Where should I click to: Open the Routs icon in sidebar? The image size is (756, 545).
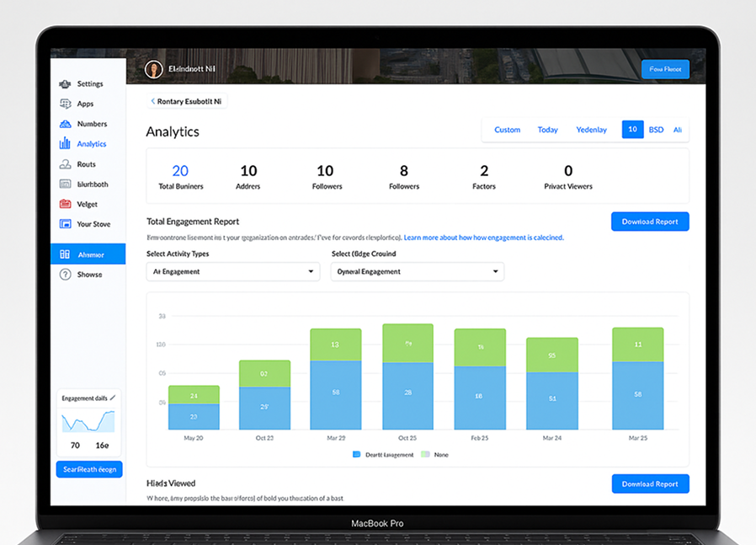tap(65, 164)
